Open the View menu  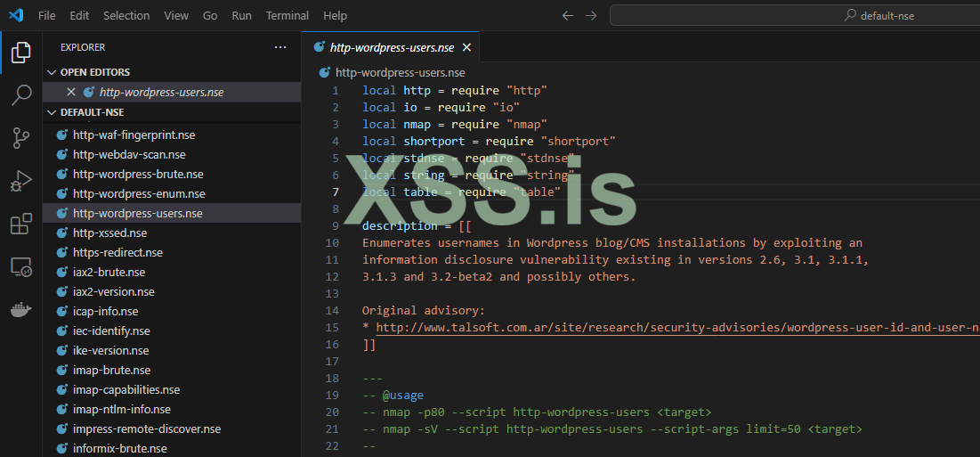(176, 16)
